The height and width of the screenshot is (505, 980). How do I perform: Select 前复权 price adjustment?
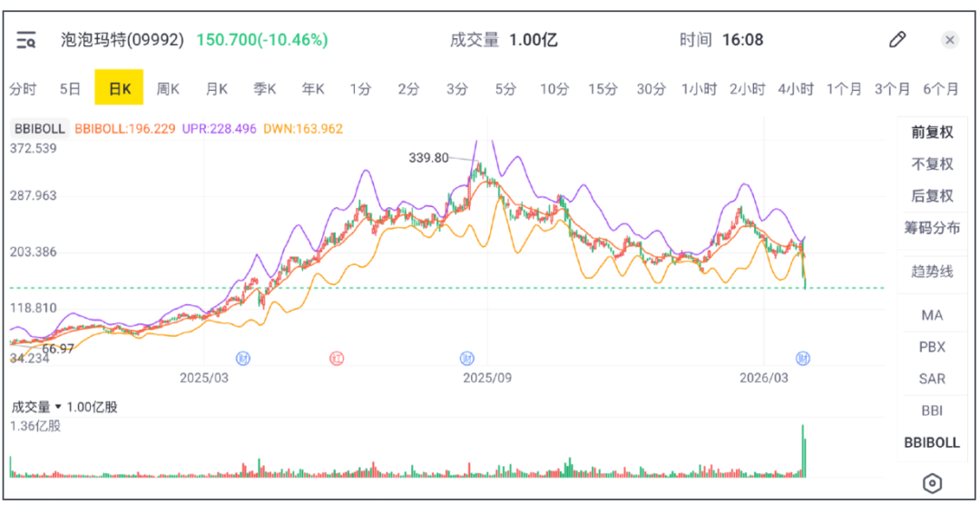[932, 133]
